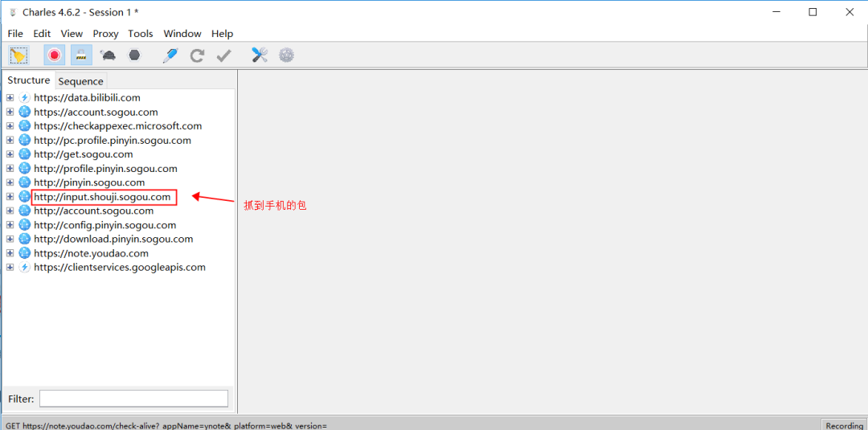This screenshot has height=430, width=868.
Task: Open the File menu
Action: click(x=15, y=34)
